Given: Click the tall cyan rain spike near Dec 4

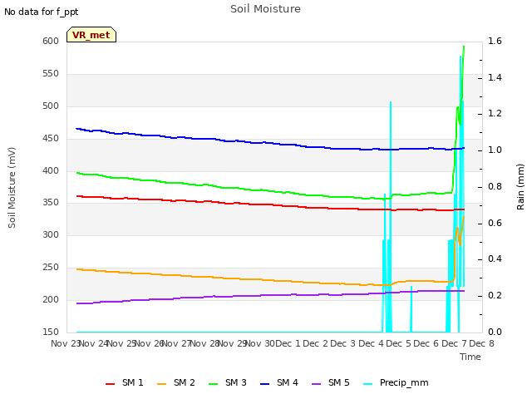Looking at the screenshot, I should (391, 217).
